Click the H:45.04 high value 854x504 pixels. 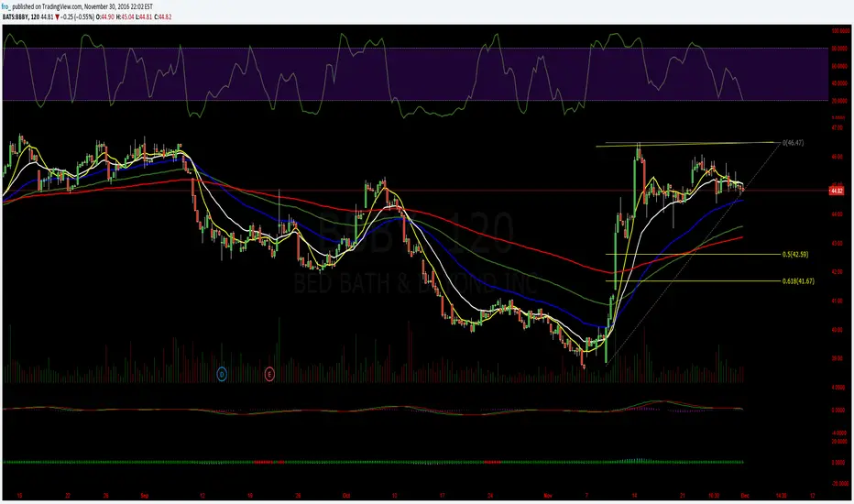pos(125,16)
